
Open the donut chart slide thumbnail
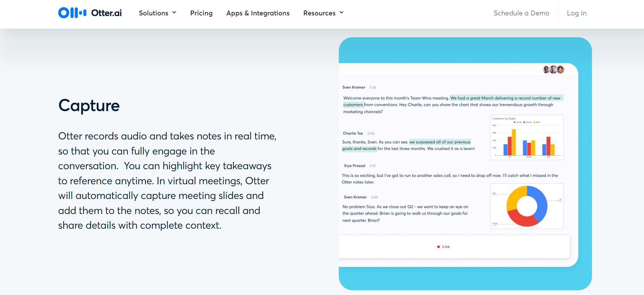(x=527, y=206)
